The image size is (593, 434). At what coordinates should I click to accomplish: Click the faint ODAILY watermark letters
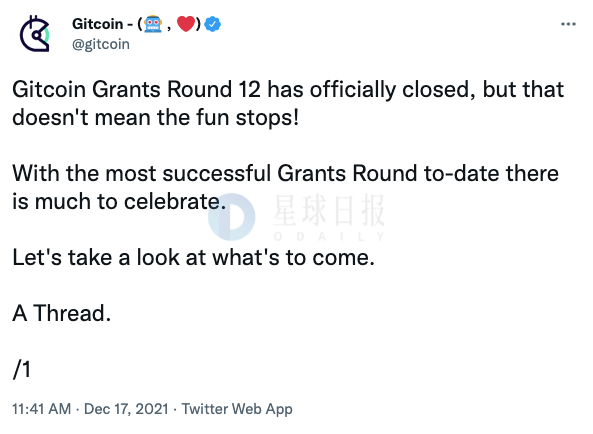pyautogui.click(x=329, y=237)
